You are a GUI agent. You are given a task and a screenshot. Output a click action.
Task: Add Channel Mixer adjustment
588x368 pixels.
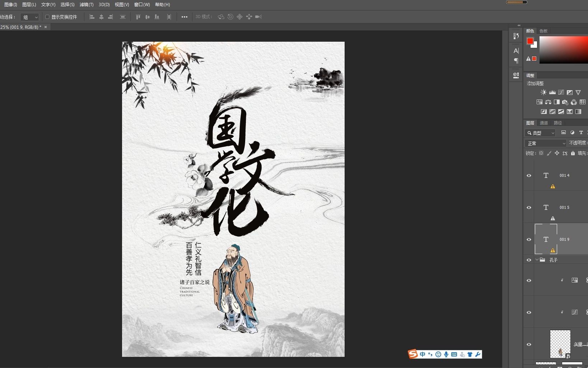tap(574, 102)
